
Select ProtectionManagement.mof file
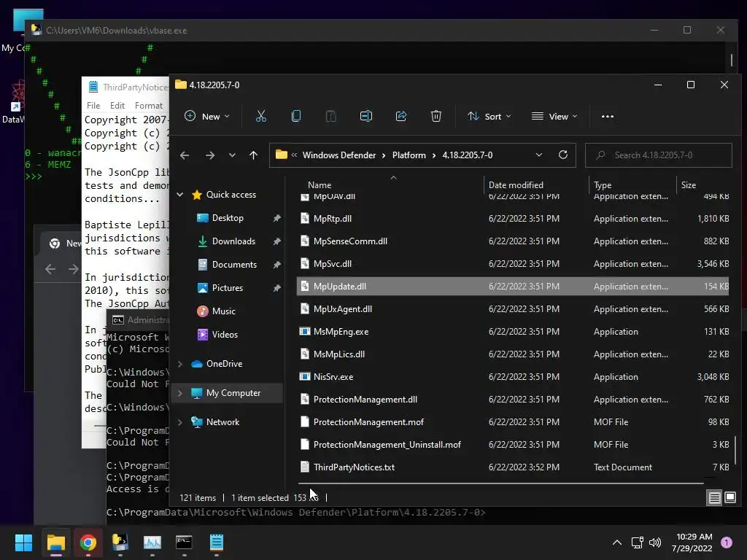tap(513, 422)
